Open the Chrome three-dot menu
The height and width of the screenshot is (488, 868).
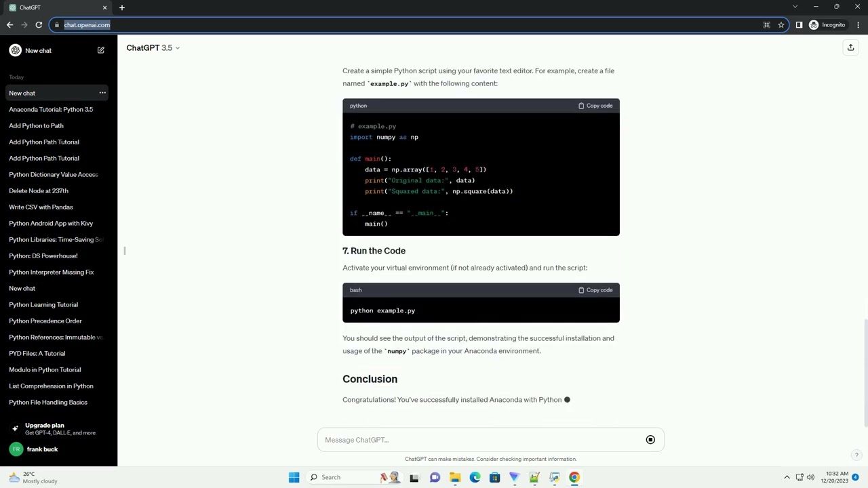click(x=859, y=25)
